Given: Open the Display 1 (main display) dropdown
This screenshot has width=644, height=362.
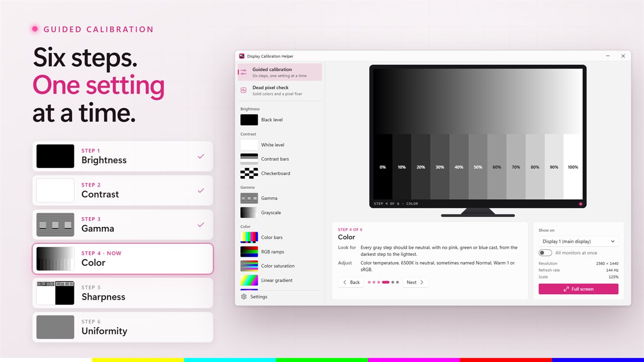Looking at the screenshot, I should coord(578,241).
